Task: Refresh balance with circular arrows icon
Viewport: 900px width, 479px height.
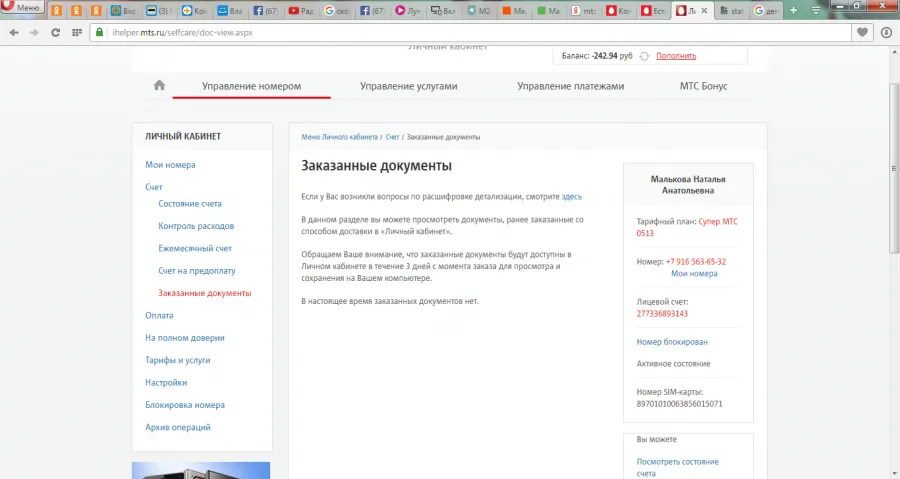Action: click(x=644, y=56)
